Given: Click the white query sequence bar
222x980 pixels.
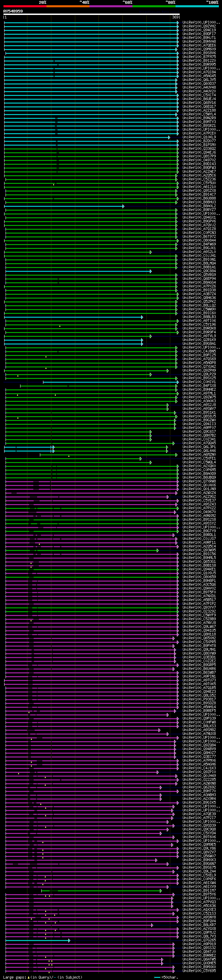Looking at the screenshot, I should tap(92, 14).
